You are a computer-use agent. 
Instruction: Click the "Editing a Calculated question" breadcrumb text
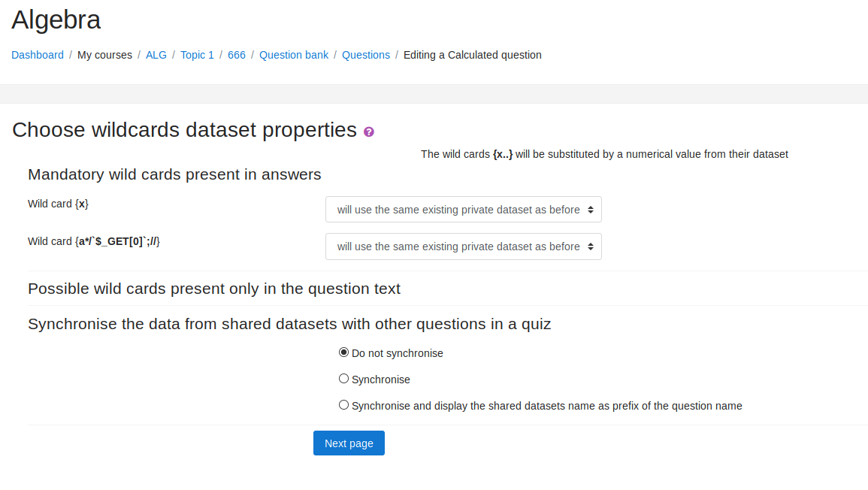click(x=472, y=55)
